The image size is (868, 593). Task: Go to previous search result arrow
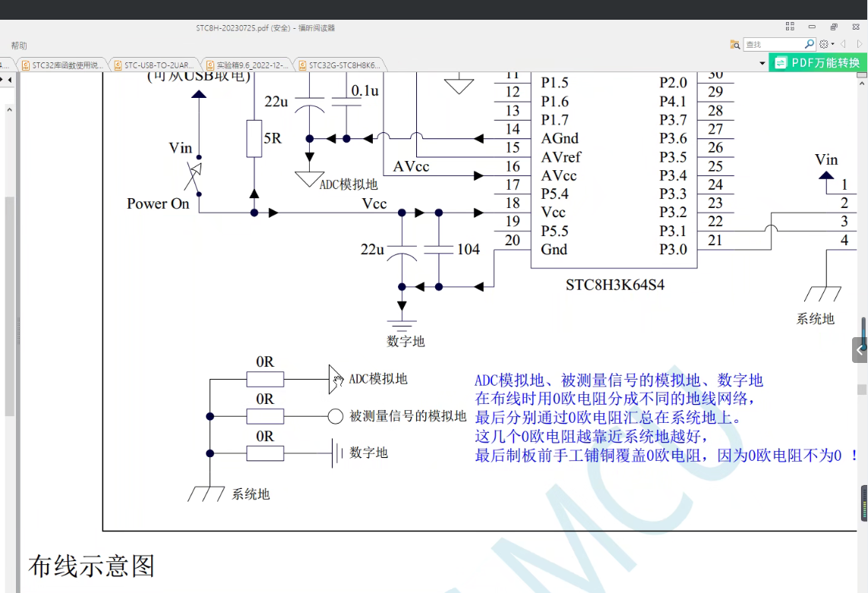(843, 44)
